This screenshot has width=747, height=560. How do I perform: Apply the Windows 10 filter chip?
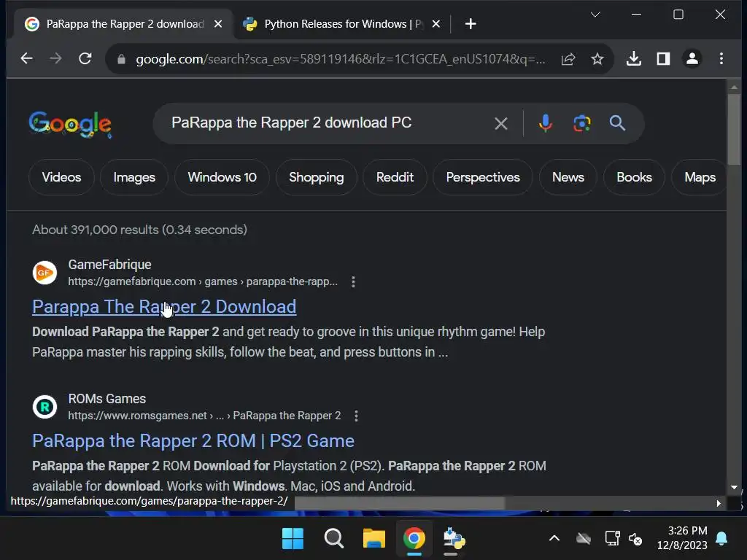tap(222, 177)
